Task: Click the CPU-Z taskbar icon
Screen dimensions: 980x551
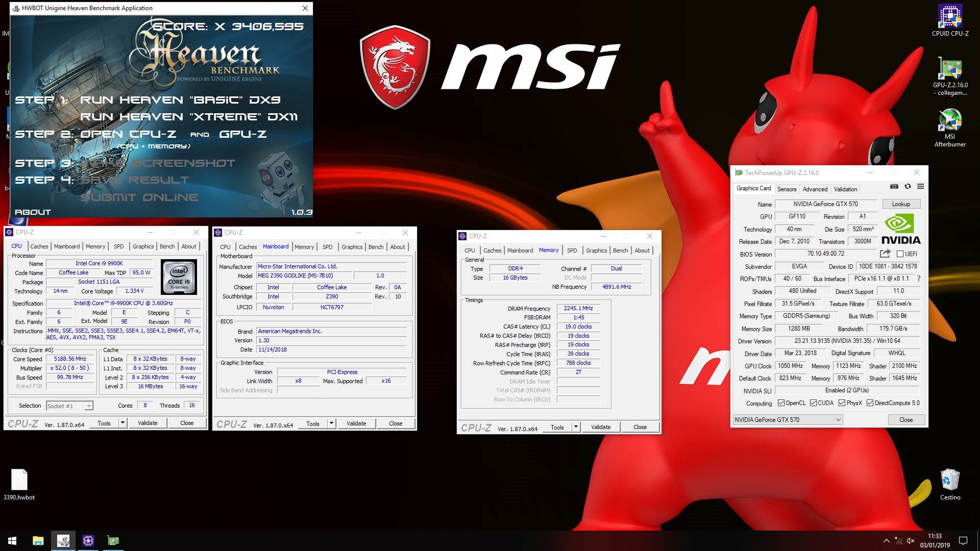Action: pyautogui.click(x=88, y=541)
